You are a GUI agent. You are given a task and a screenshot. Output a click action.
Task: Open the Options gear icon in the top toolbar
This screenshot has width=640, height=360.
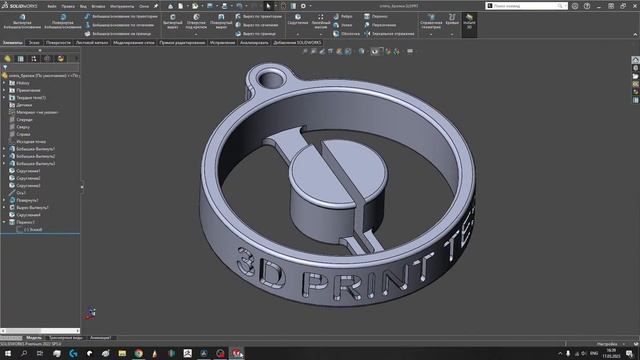pos(303,6)
